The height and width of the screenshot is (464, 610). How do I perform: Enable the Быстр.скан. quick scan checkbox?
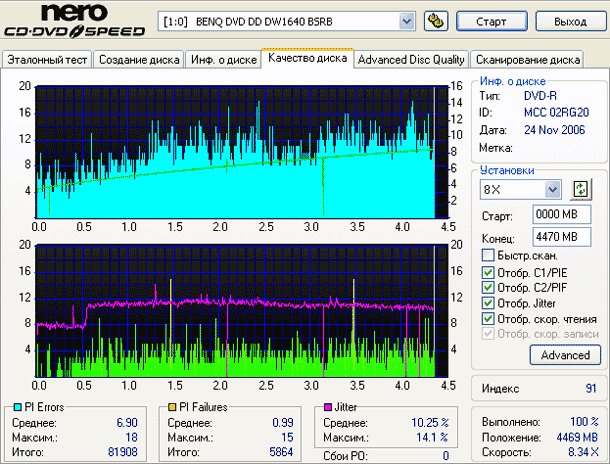(x=488, y=255)
